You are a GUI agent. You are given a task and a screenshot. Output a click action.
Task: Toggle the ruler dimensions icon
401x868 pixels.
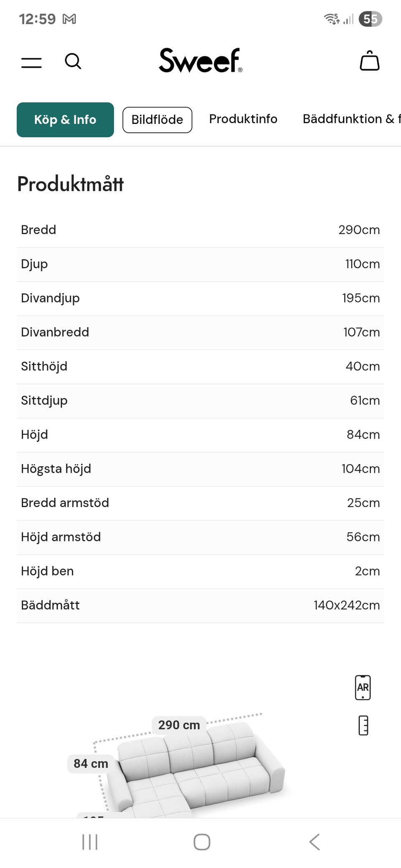(x=363, y=725)
